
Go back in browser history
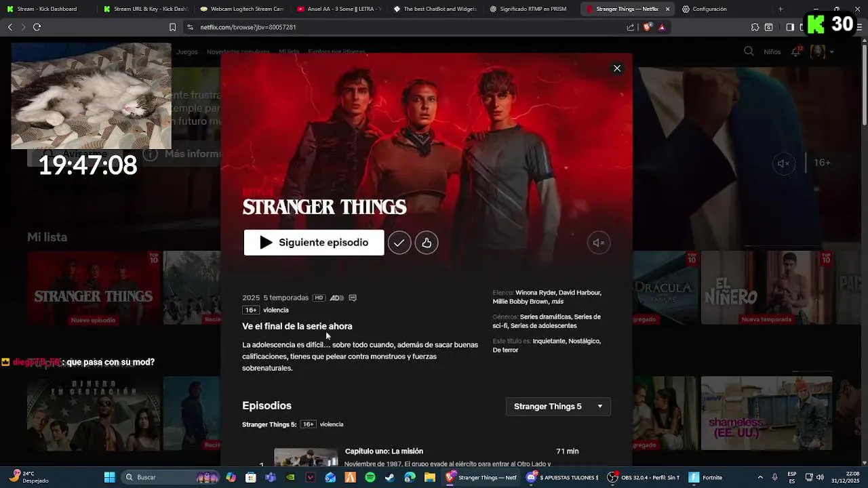(9, 27)
